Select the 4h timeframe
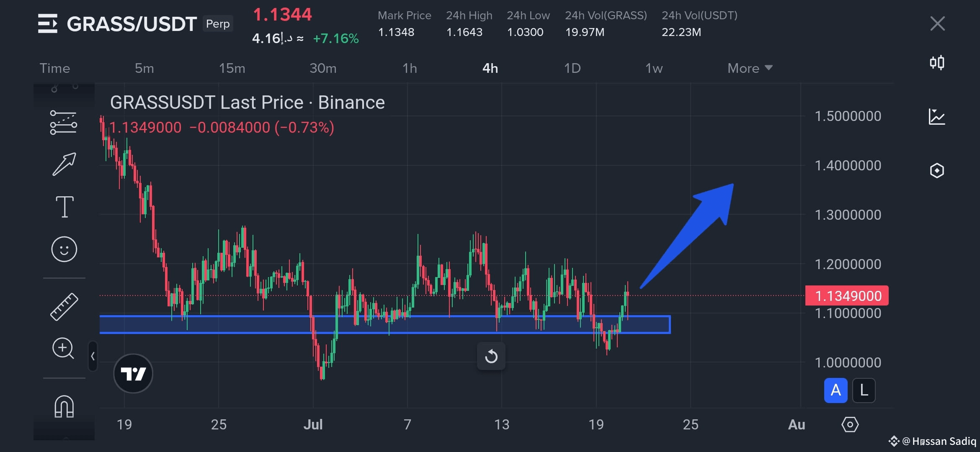Viewport: 980px width, 452px height. coord(490,68)
